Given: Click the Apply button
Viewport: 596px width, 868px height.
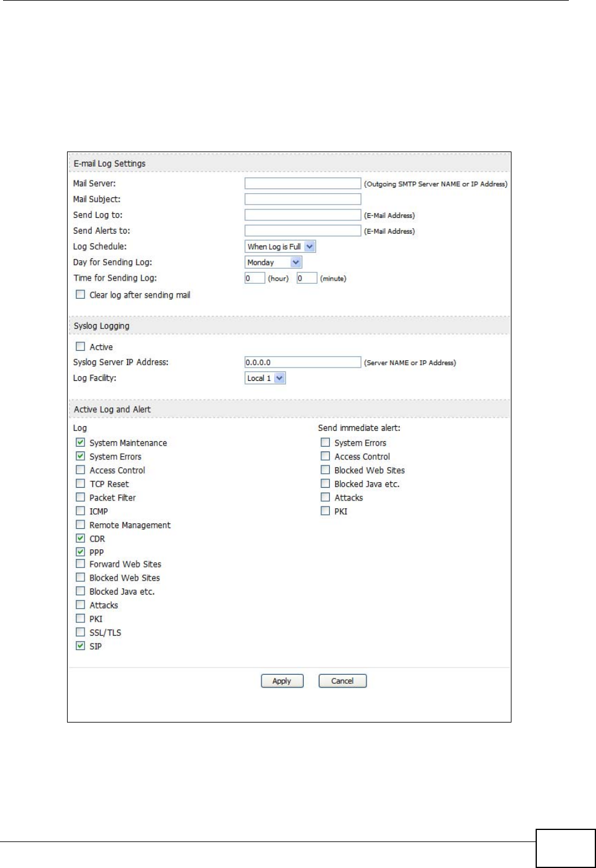Looking at the screenshot, I should [282, 681].
